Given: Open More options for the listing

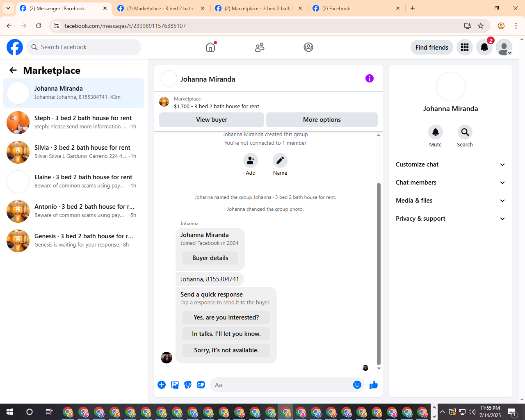Looking at the screenshot, I should point(322,120).
